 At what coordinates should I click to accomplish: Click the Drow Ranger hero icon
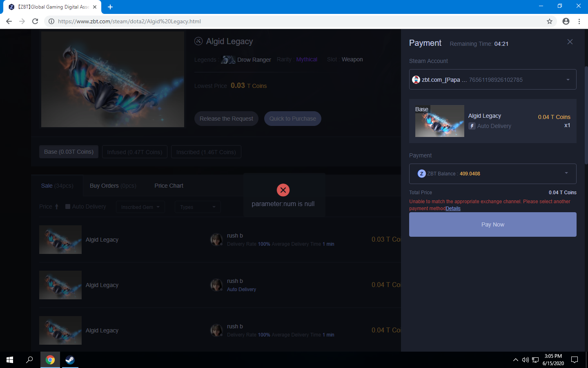click(228, 60)
